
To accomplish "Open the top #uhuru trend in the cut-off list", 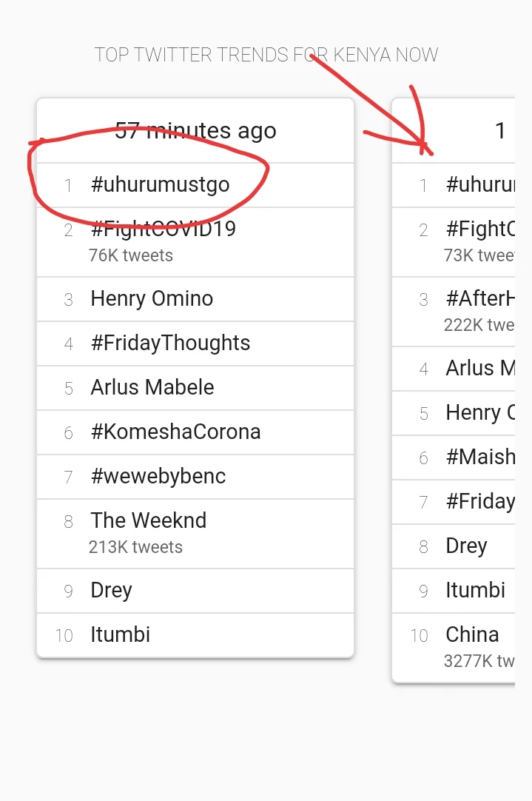I will tap(479, 185).
